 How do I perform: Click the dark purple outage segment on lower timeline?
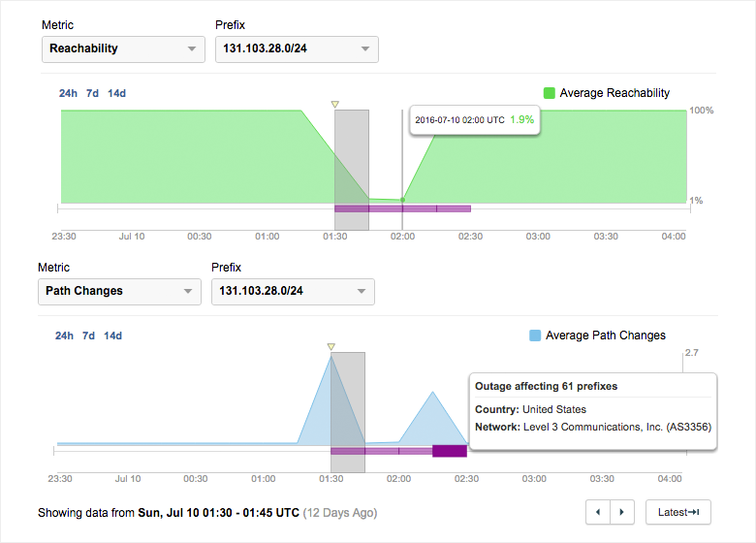coord(449,450)
